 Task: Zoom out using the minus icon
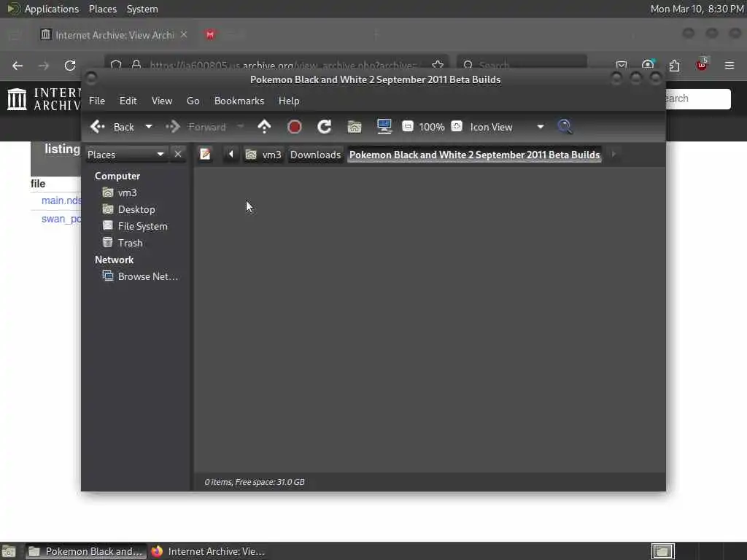coord(407,126)
